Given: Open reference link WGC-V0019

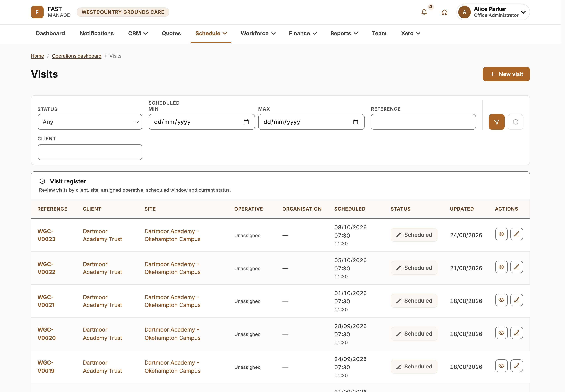Looking at the screenshot, I should coord(46,367).
